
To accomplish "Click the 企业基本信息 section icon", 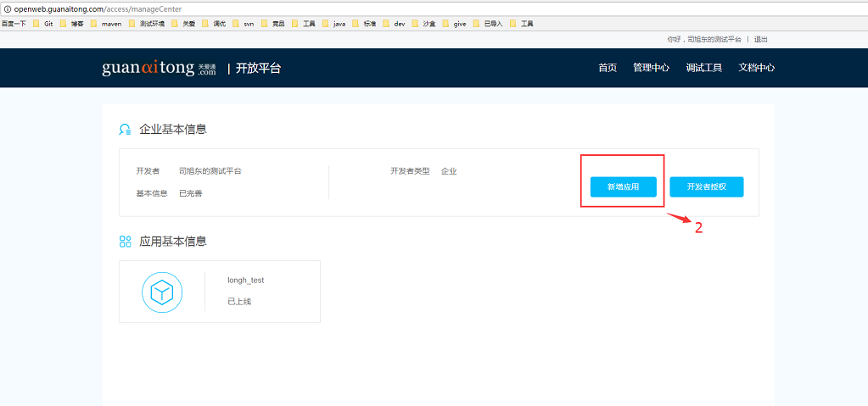I will point(125,130).
